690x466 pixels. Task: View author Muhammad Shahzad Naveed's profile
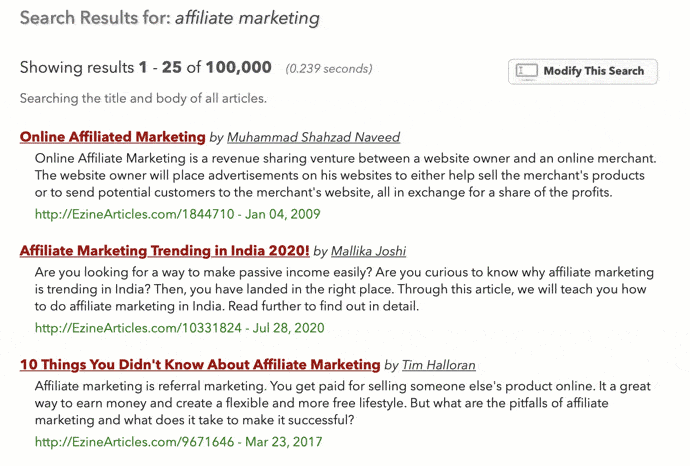313,137
